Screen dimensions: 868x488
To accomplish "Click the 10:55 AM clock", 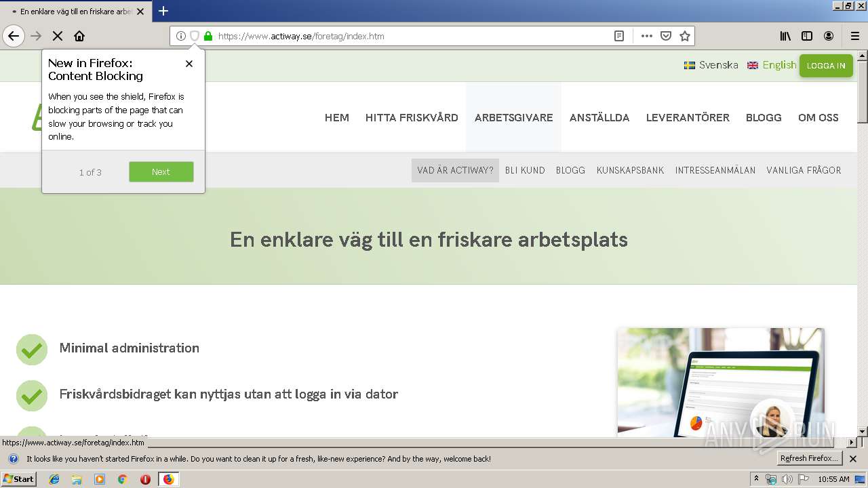I will coord(833,479).
